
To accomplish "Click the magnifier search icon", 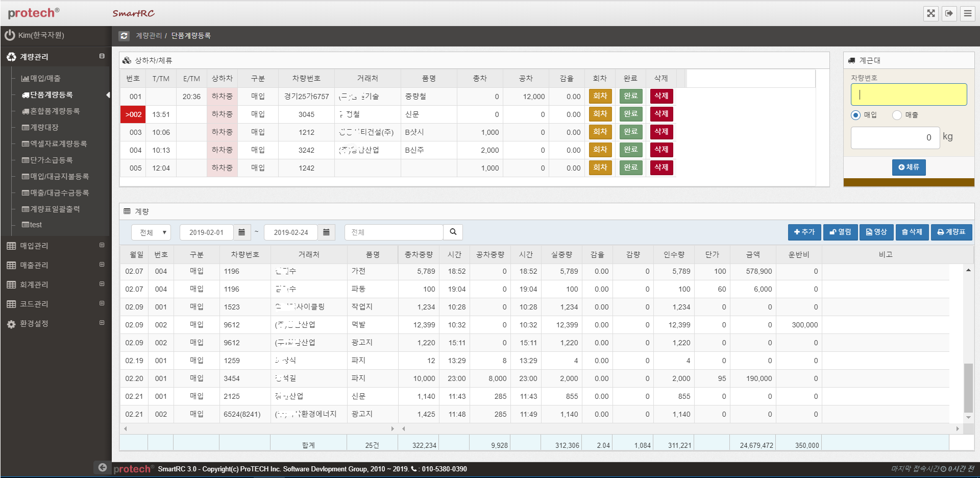I will click(453, 232).
